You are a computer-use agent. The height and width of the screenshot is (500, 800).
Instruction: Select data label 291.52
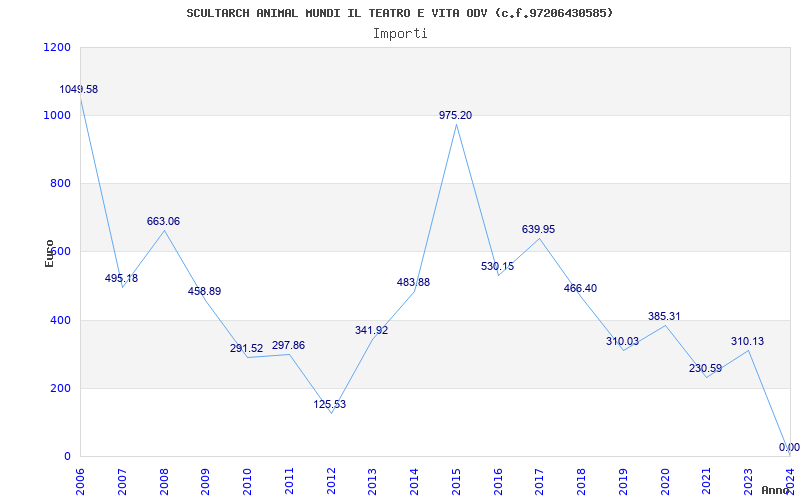[x=246, y=348]
